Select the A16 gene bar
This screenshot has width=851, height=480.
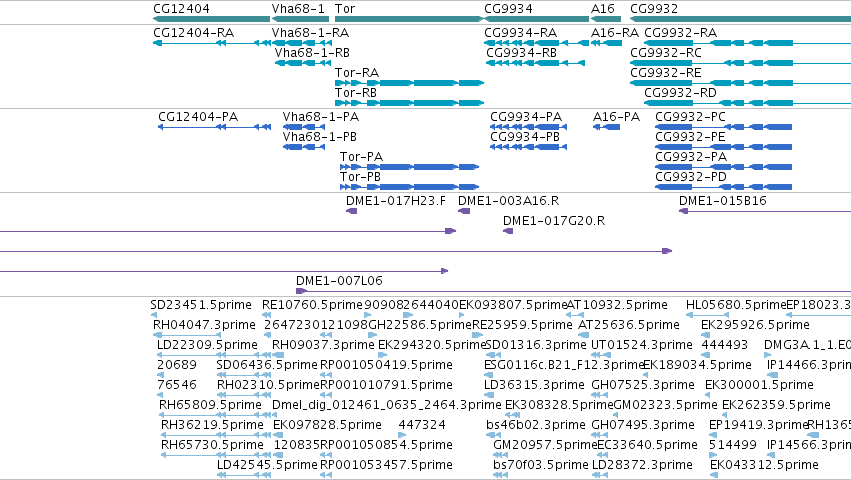point(606,19)
